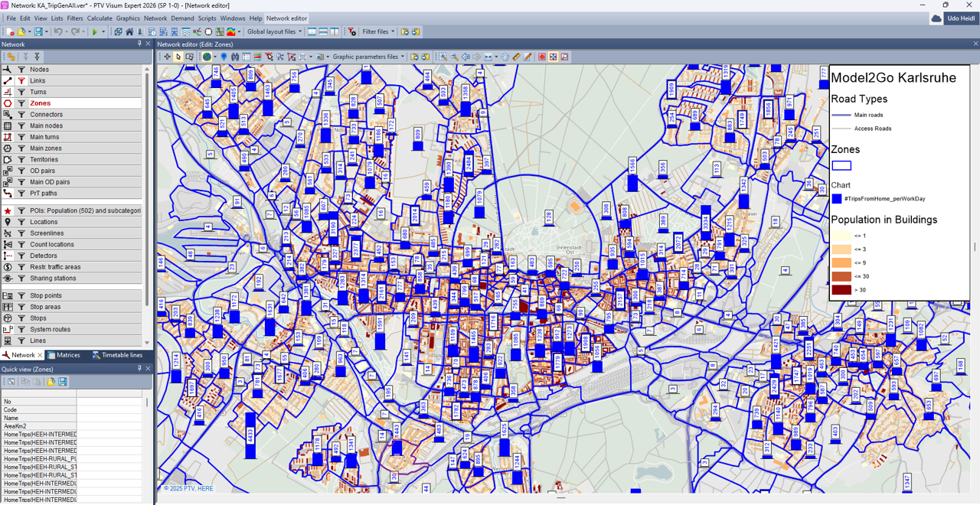
Task: Click the Name value field in Quick view
Action: pos(109,419)
